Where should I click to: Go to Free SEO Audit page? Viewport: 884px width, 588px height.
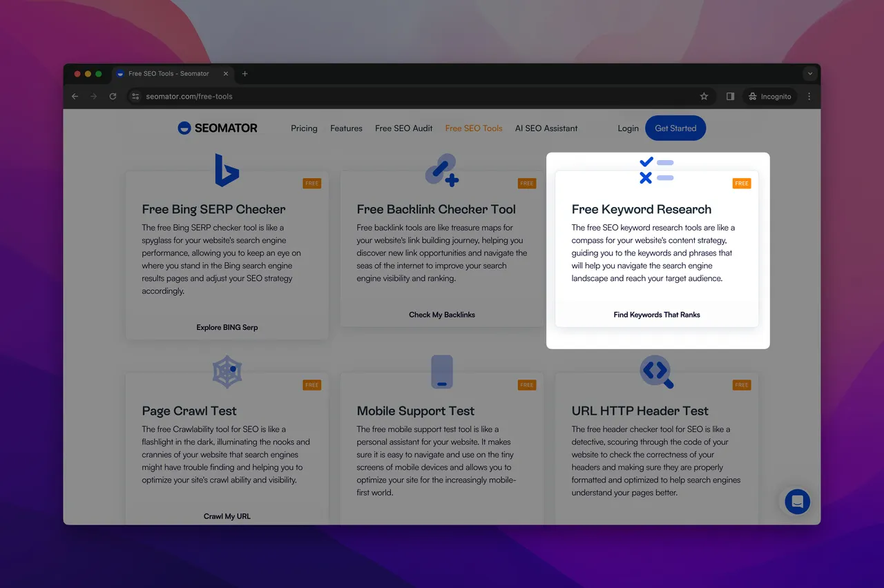403,128
